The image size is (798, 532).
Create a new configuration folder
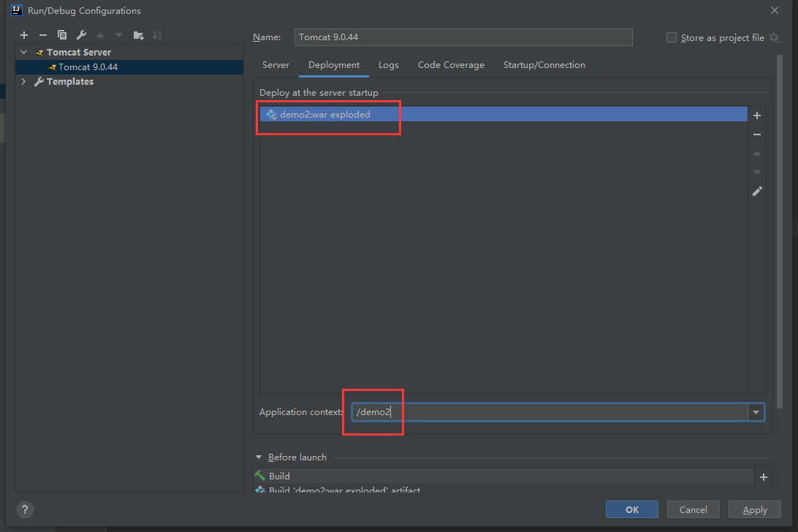point(138,35)
